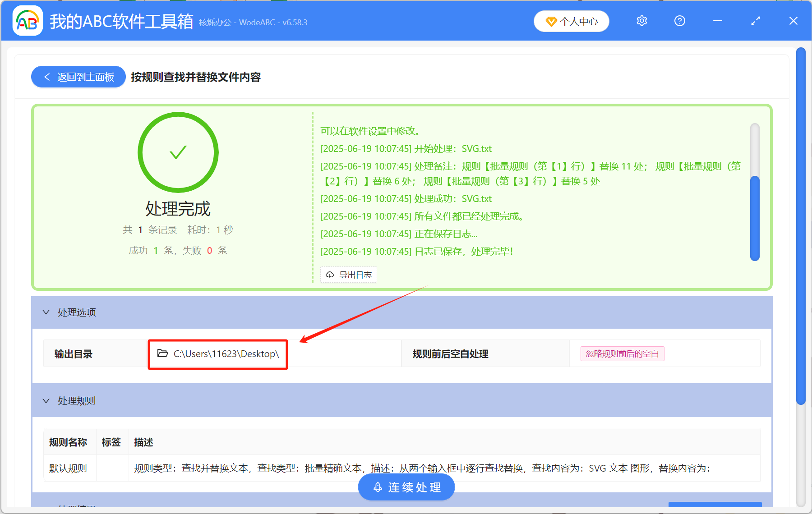Toggle the 忽略规则前后的空白 option
This screenshot has width=812, height=514.
coord(622,353)
